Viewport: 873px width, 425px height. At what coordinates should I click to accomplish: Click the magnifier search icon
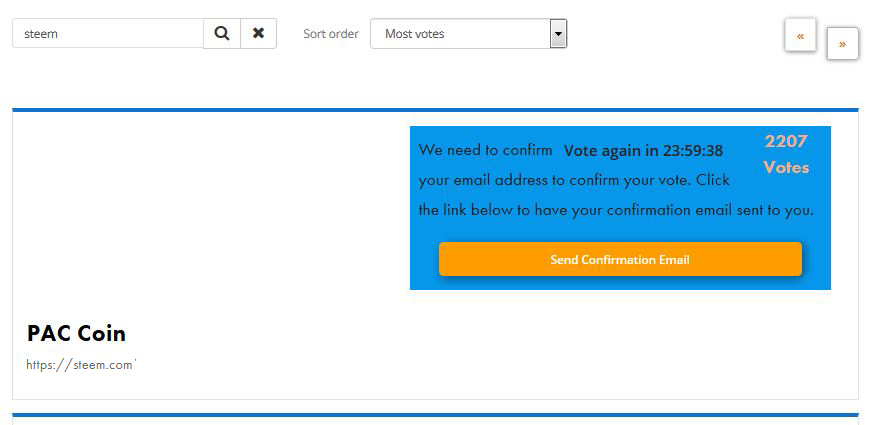(x=222, y=33)
